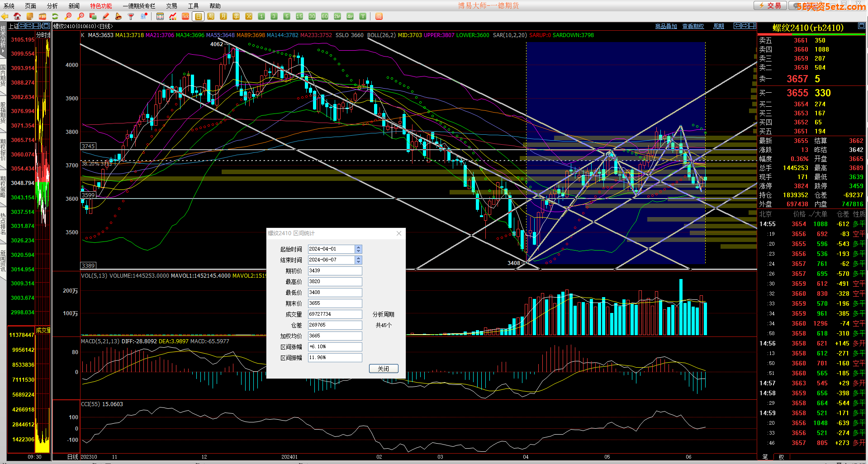Open the 周期 period dropdown link
The width and height of the screenshot is (868, 464).
point(718,26)
